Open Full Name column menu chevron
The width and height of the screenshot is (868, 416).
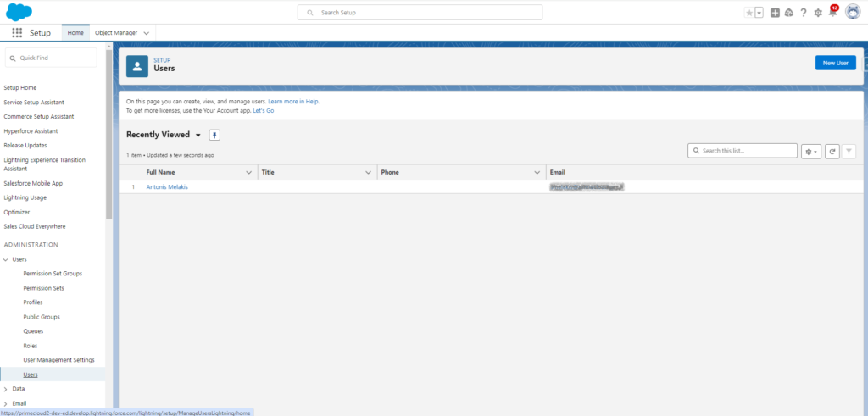248,173
